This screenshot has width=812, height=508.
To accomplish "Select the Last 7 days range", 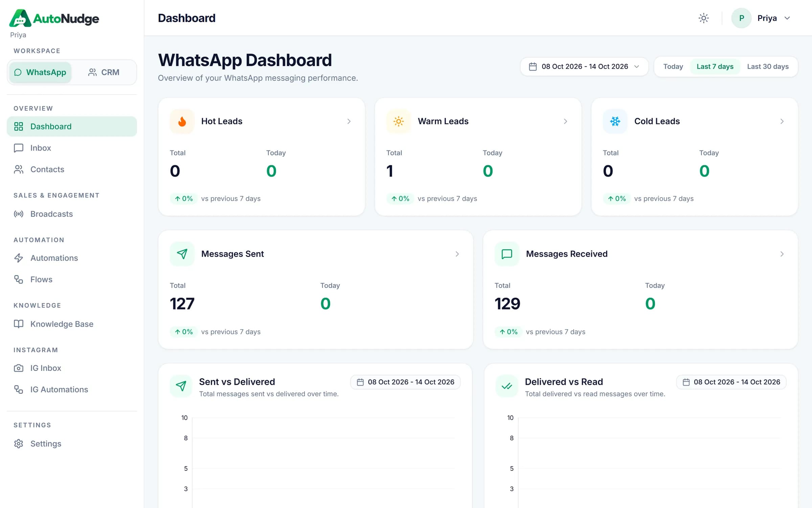I will tap(715, 66).
